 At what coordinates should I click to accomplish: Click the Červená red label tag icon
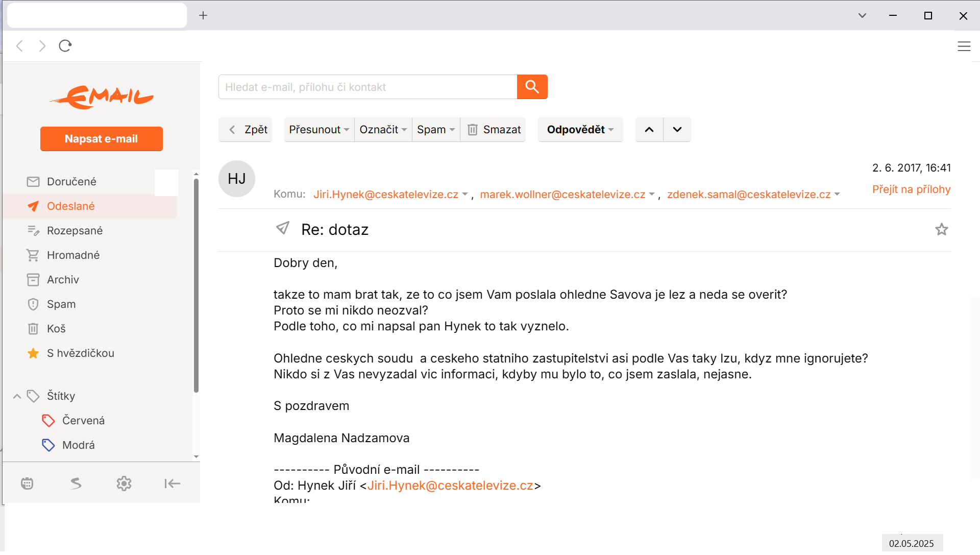(x=48, y=420)
